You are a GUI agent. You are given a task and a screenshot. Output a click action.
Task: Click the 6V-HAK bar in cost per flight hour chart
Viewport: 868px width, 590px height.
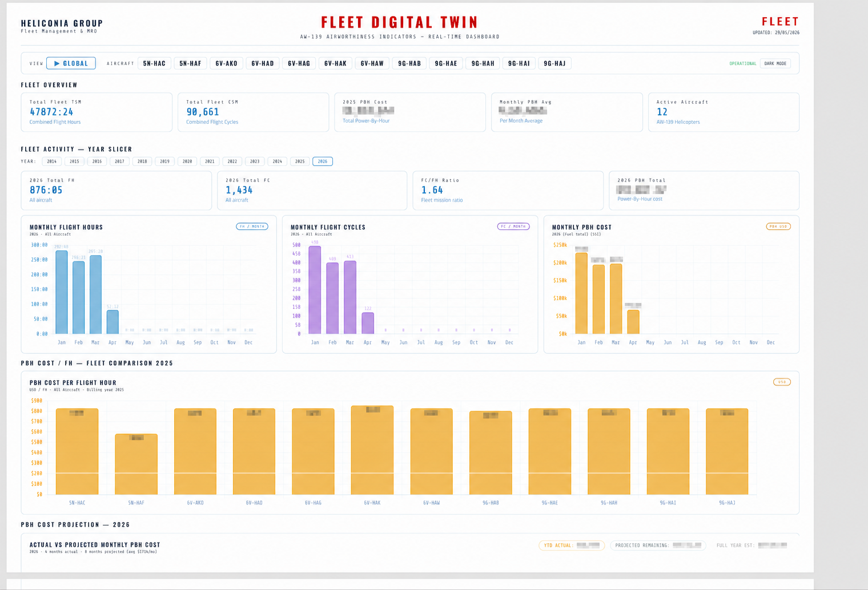(372, 450)
